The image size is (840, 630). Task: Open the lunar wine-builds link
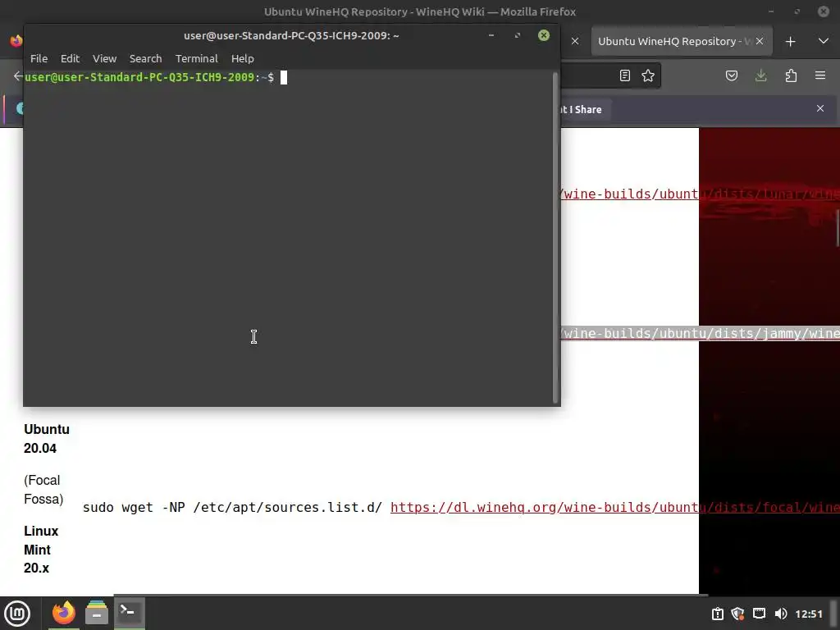click(x=701, y=194)
